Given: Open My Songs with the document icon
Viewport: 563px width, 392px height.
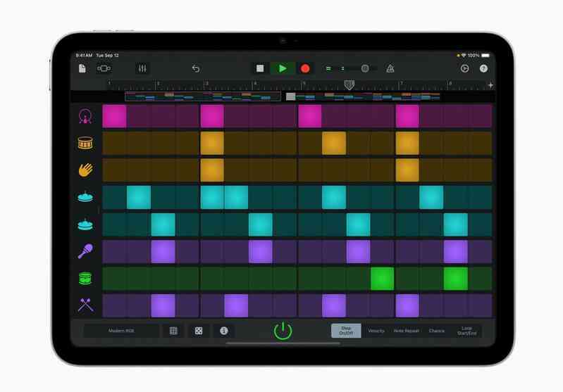Looking at the screenshot, I should (82, 68).
